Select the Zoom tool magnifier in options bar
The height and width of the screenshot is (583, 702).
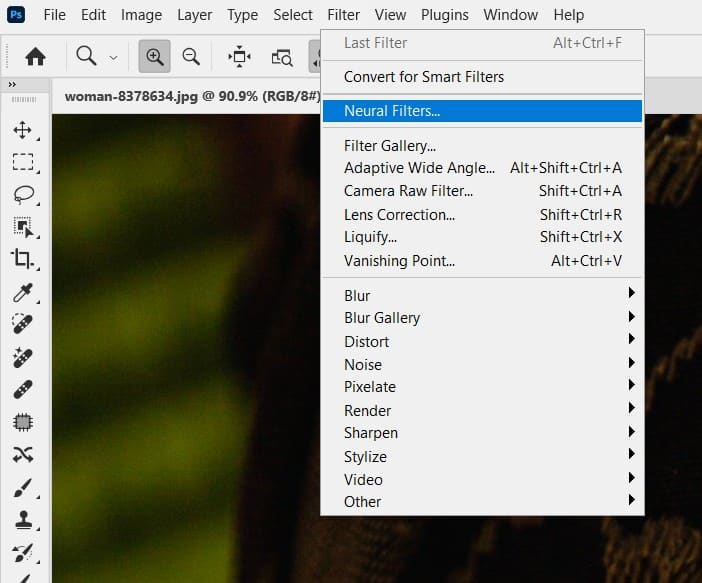click(x=86, y=56)
